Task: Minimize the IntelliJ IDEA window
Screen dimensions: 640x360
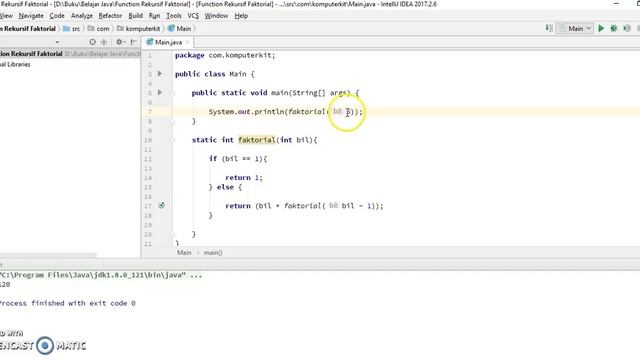Action: (x=616, y=4)
